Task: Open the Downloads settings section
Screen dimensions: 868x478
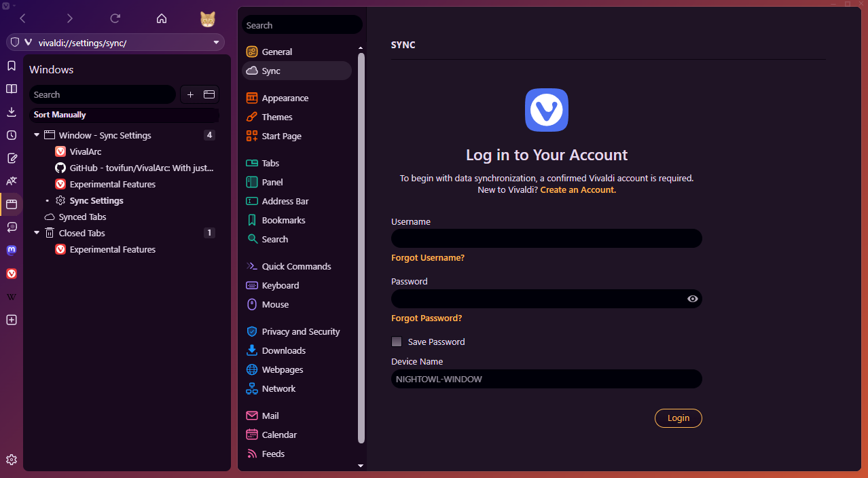Action: [297, 350]
